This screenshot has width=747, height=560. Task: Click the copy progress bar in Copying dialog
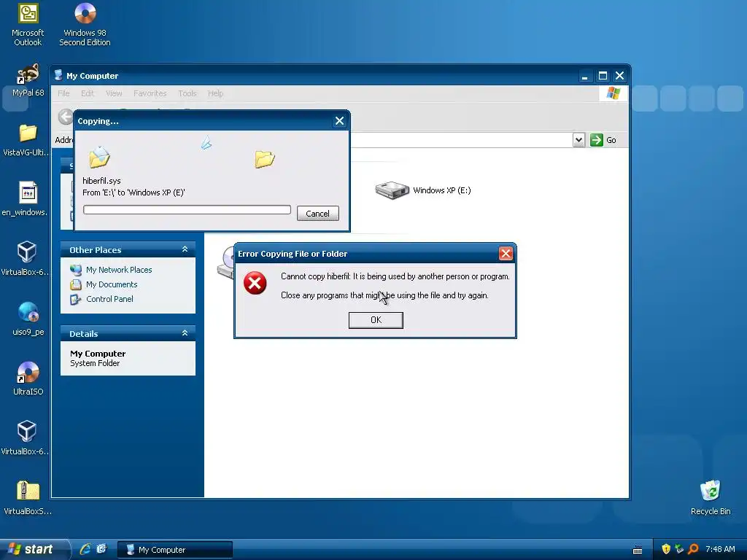point(187,210)
